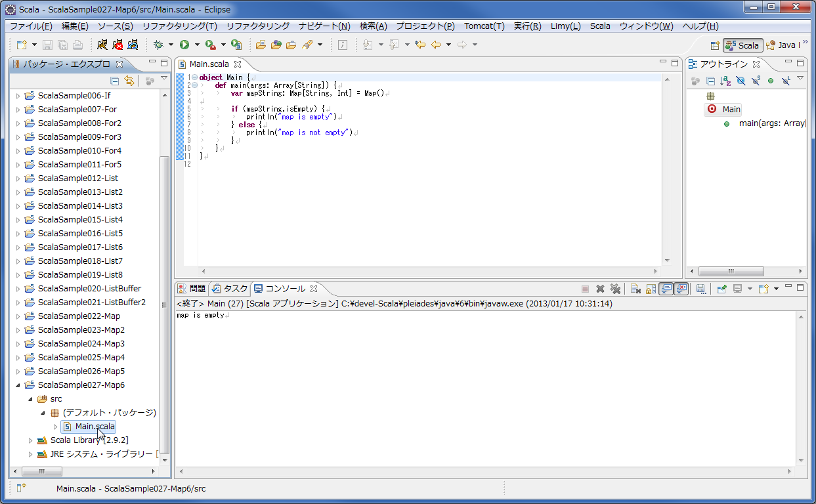Clear the console output
Viewport: 816px width, 504px height.
click(635, 289)
